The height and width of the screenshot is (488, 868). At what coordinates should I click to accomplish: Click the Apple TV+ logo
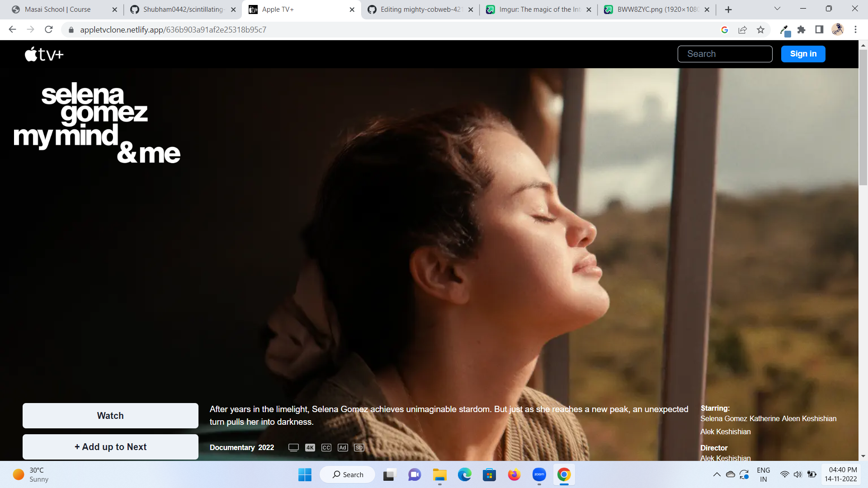click(44, 54)
